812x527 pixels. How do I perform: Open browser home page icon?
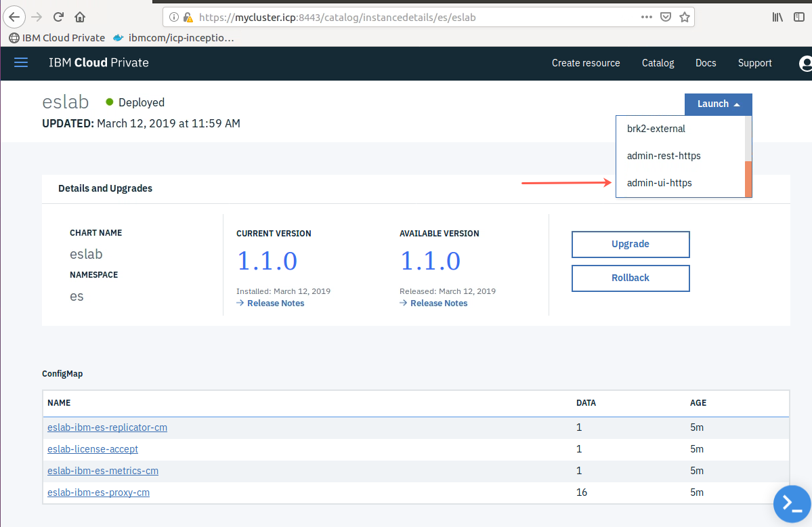point(80,17)
